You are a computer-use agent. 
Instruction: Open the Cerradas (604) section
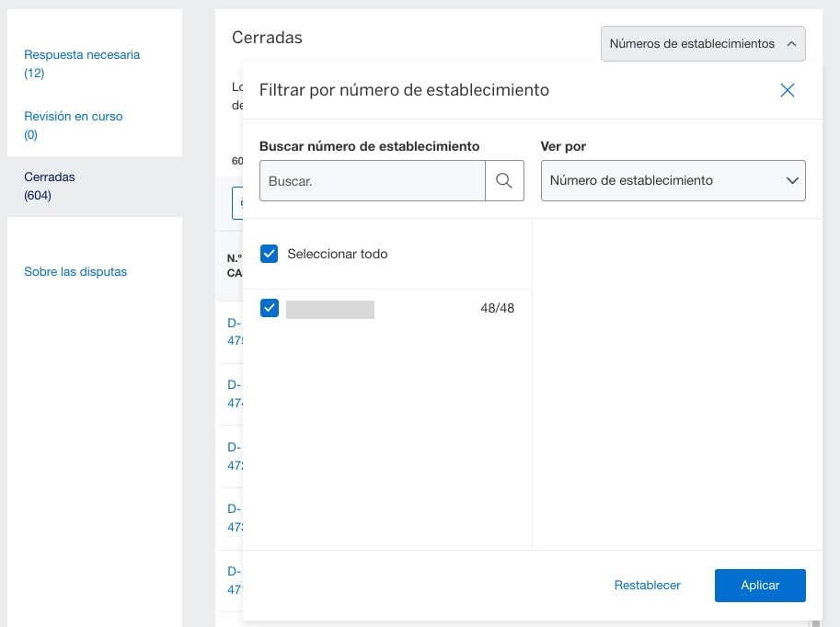pos(51,186)
